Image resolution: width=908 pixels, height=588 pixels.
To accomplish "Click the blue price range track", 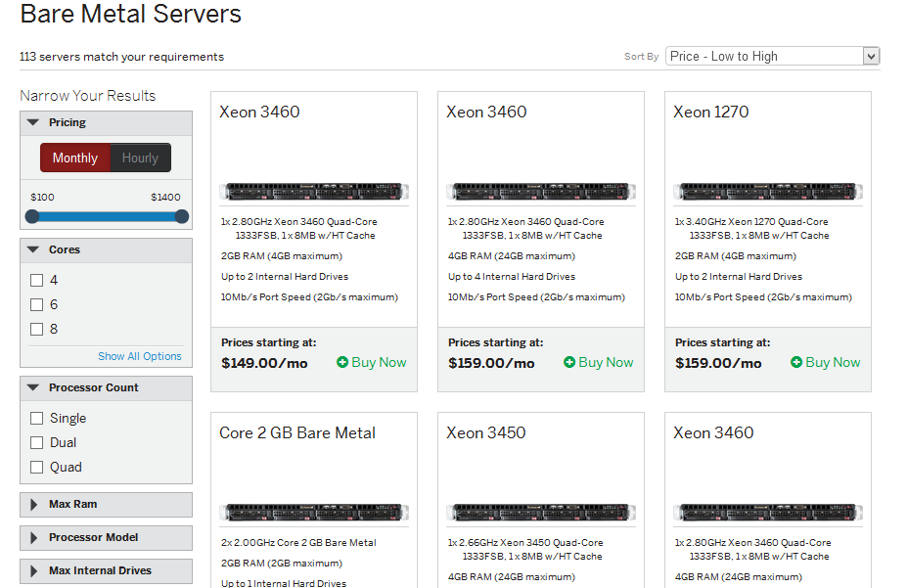I will click(107, 216).
